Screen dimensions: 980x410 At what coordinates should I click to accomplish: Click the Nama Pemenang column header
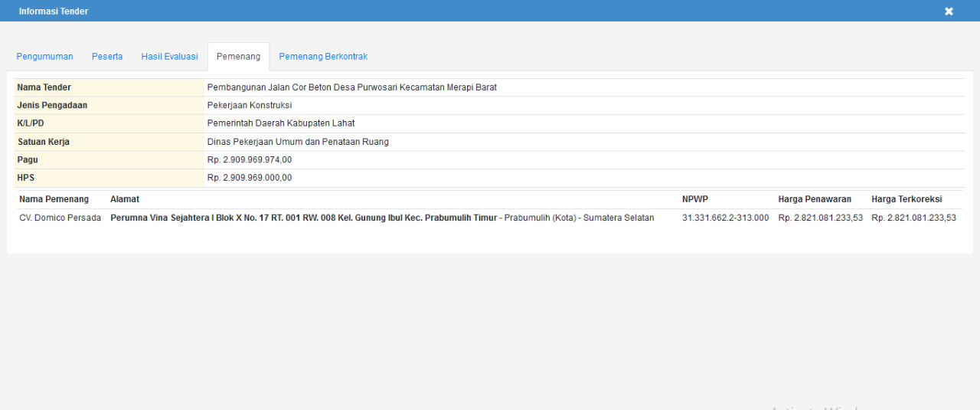[54, 199]
